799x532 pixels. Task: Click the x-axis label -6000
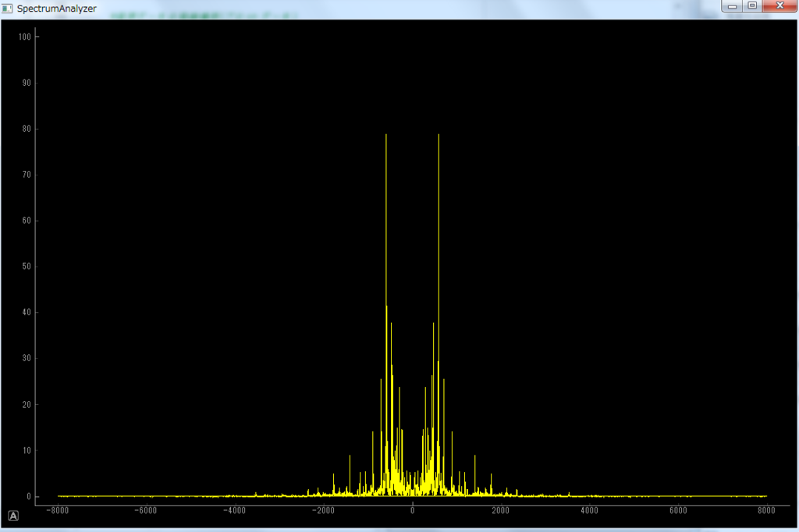coord(146,510)
